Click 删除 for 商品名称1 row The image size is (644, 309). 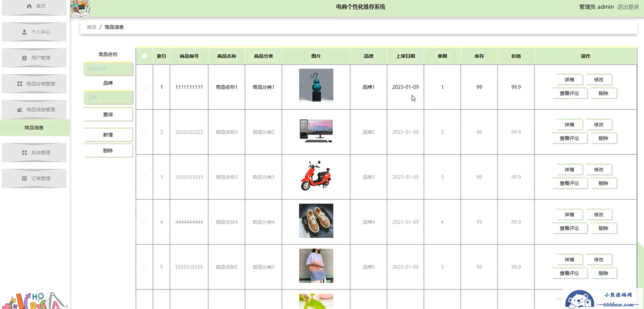coord(603,93)
